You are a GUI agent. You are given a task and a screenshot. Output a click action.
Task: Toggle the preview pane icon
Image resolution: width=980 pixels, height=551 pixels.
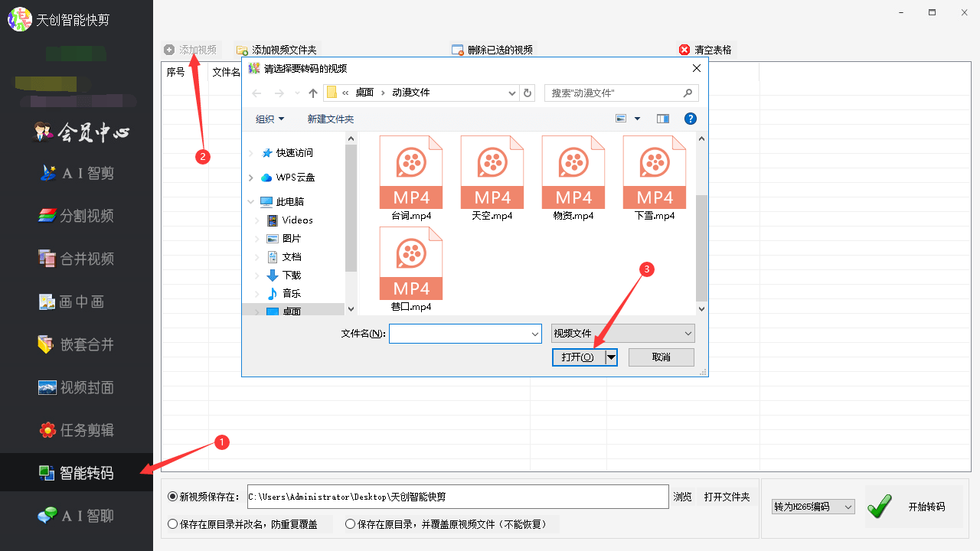(663, 119)
